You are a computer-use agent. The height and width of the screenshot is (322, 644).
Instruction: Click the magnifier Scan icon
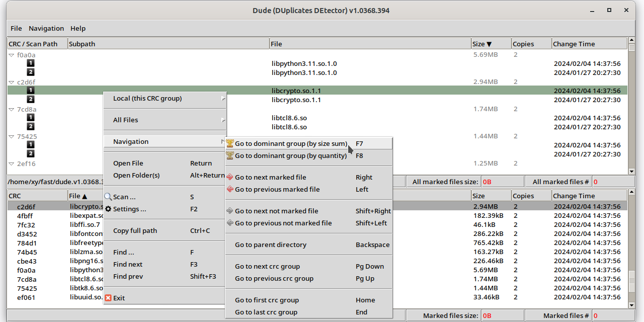108,197
